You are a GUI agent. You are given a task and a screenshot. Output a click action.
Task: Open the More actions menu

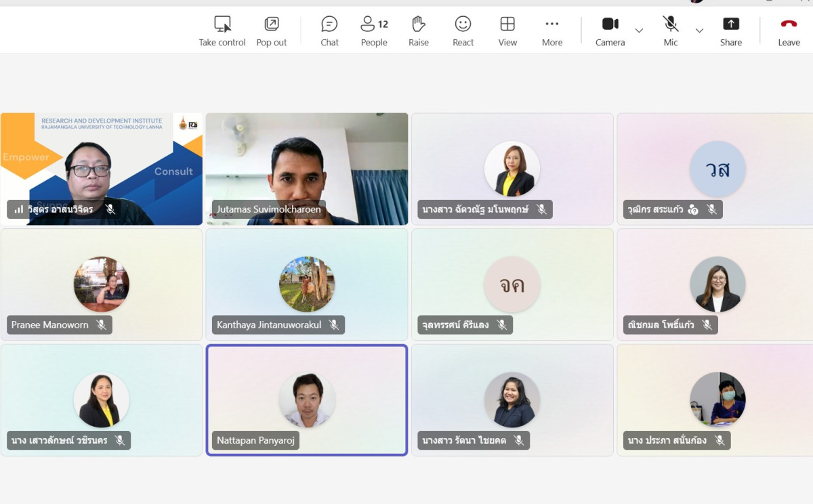[551, 25]
